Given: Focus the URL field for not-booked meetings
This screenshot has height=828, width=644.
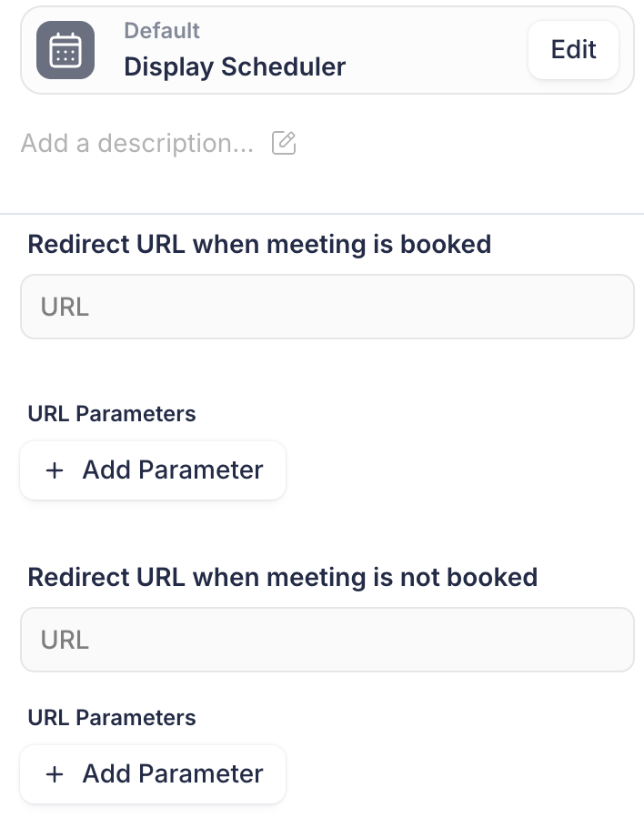Looking at the screenshot, I should (x=327, y=640).
